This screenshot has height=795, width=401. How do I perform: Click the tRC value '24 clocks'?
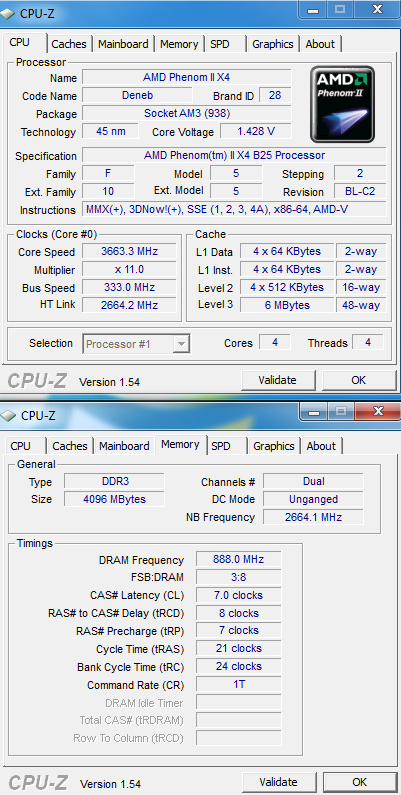click(x=238, y=666)
